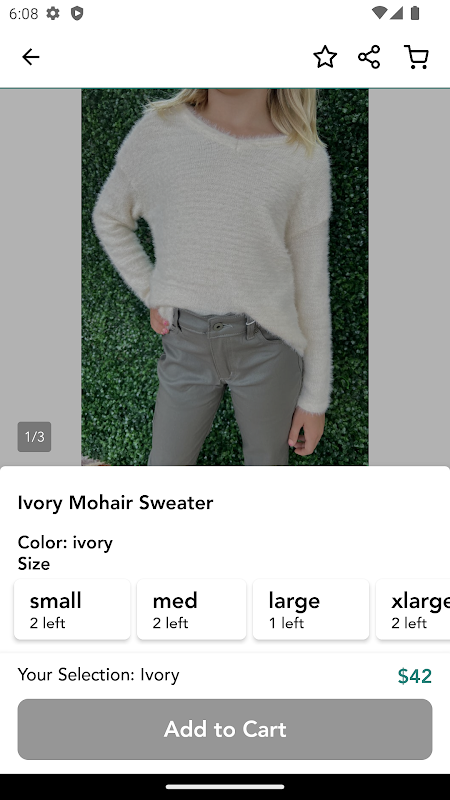Choose the xlarge size option
The image size is (450, 800).
413,609
